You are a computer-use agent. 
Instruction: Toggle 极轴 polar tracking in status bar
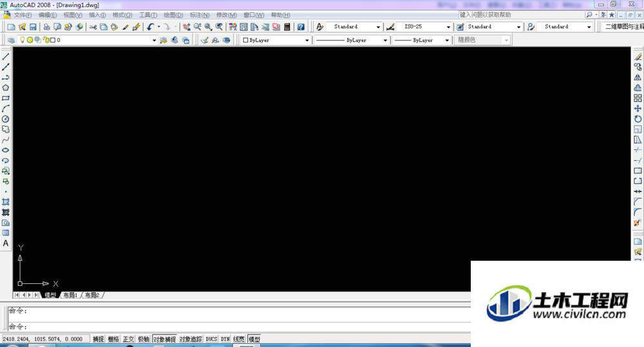tap(144, 339)
